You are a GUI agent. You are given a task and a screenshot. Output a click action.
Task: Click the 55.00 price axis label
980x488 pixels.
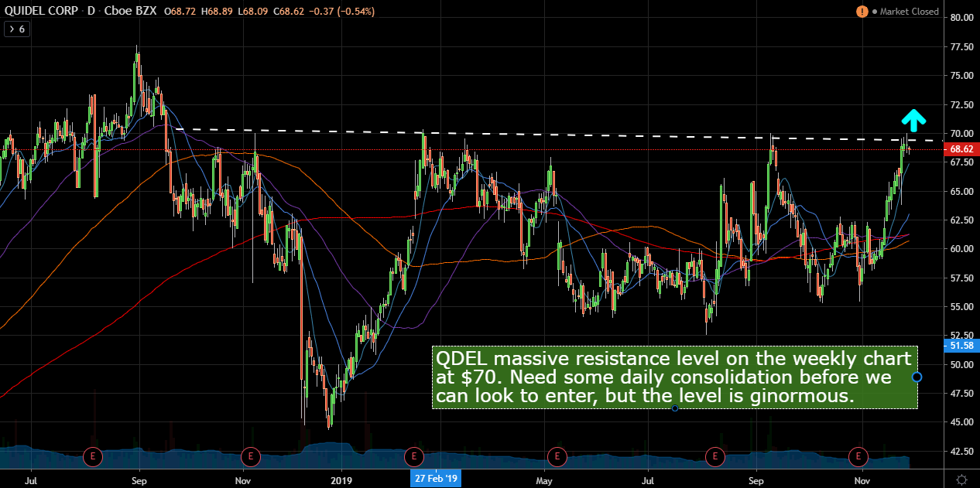pos(961,306)
